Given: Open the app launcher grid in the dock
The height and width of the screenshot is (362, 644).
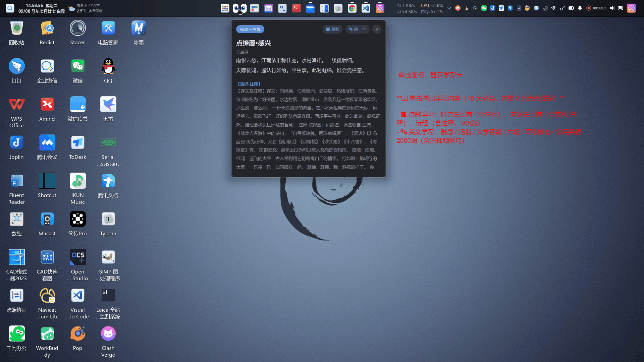Looking at the screenshot, I should pyautogui.click(x=225, y=8).
